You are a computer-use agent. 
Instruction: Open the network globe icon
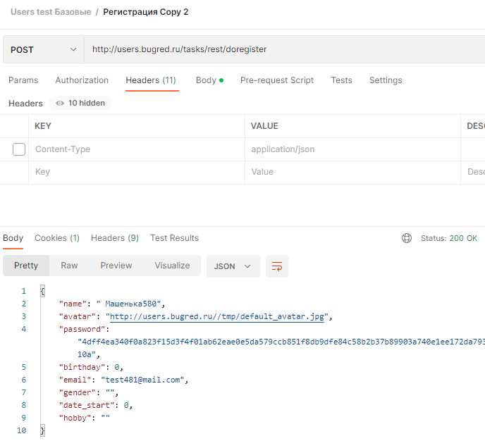coord(407,238)
